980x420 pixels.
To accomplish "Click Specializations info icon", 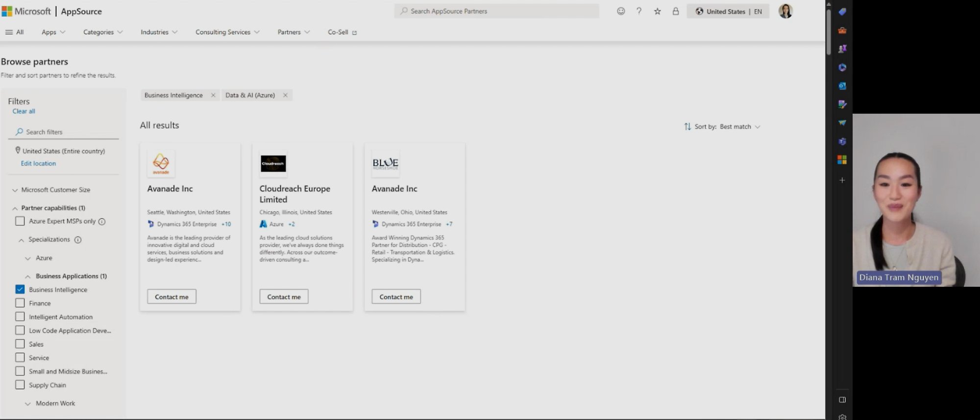I will pos(78,240).
